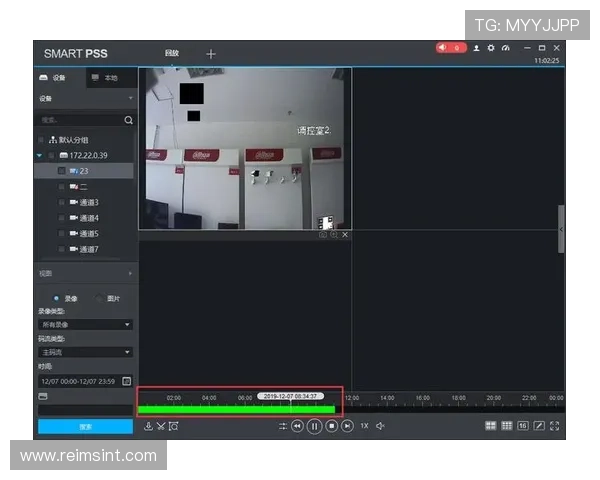Image resolution: width=600 pixels, height=480 pixels.
Task: Click the rewind playback button
Action: 297,426
